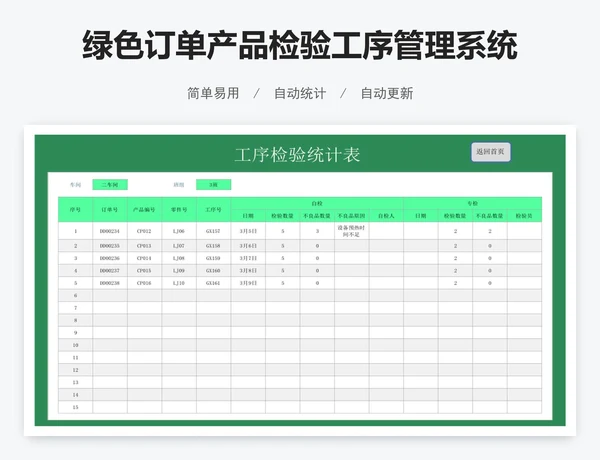The width and height of the screenshot is (600, 460).
Task: Select process number cell GX158
Action: [x=214, y=246]
